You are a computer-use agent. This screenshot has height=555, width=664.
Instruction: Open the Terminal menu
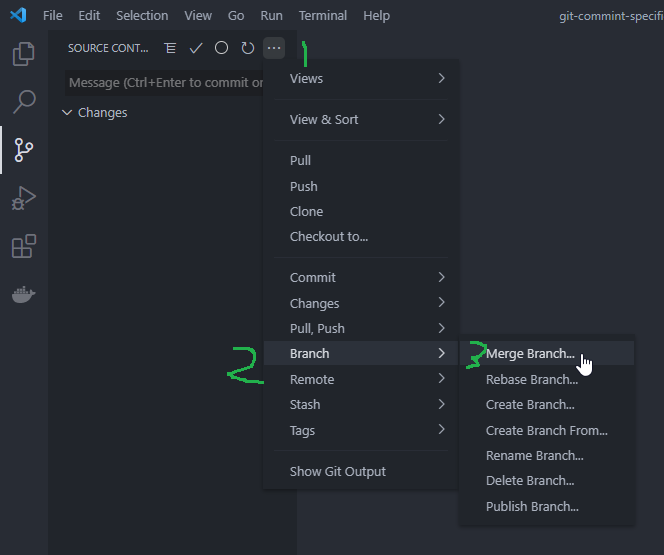(323, 16)
